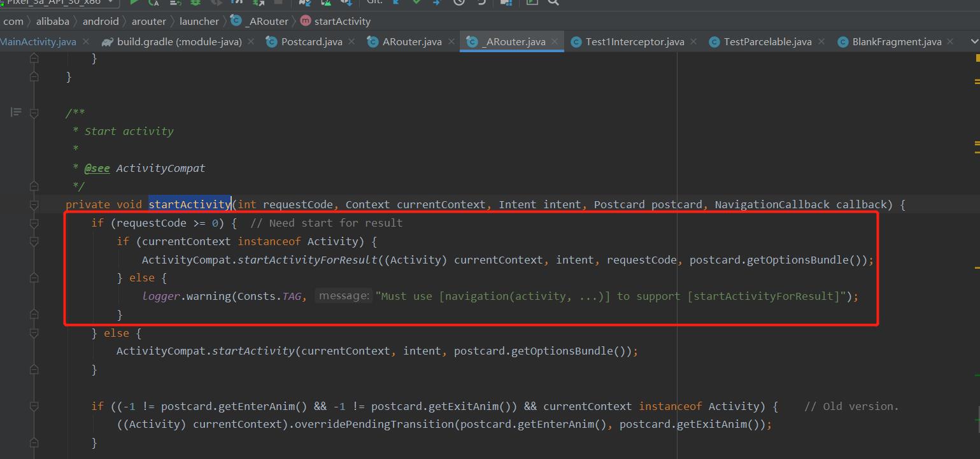The image size is (980, 459).
Task: Click the class icon on the _ARouter.java tab
Action: pos(472,42)
